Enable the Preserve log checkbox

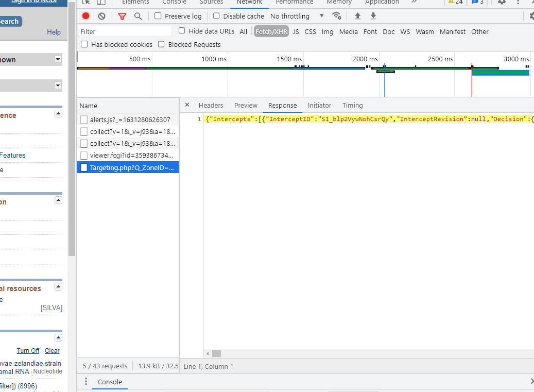[x=158, y=16]
